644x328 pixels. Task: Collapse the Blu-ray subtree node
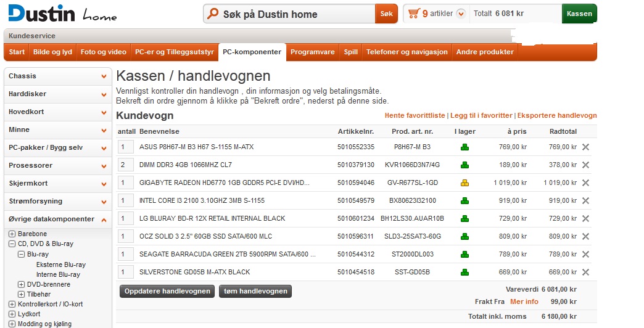coord(22,255)
